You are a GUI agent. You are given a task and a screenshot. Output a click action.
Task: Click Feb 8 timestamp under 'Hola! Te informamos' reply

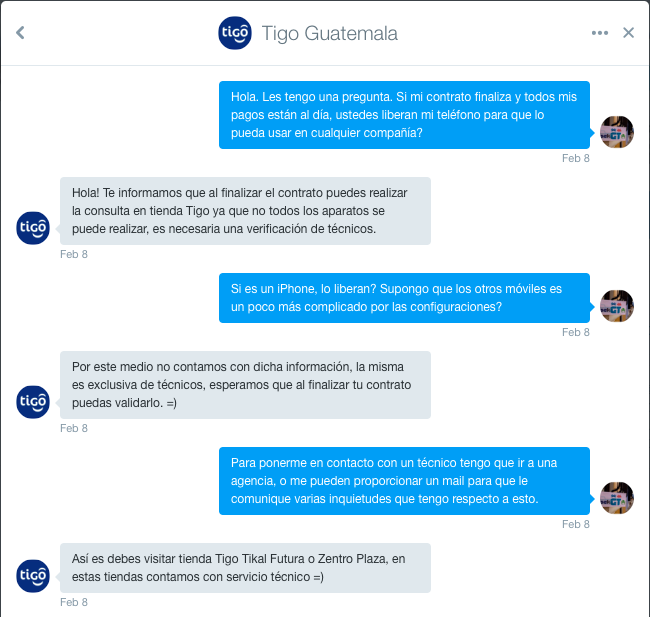point(74,254)
